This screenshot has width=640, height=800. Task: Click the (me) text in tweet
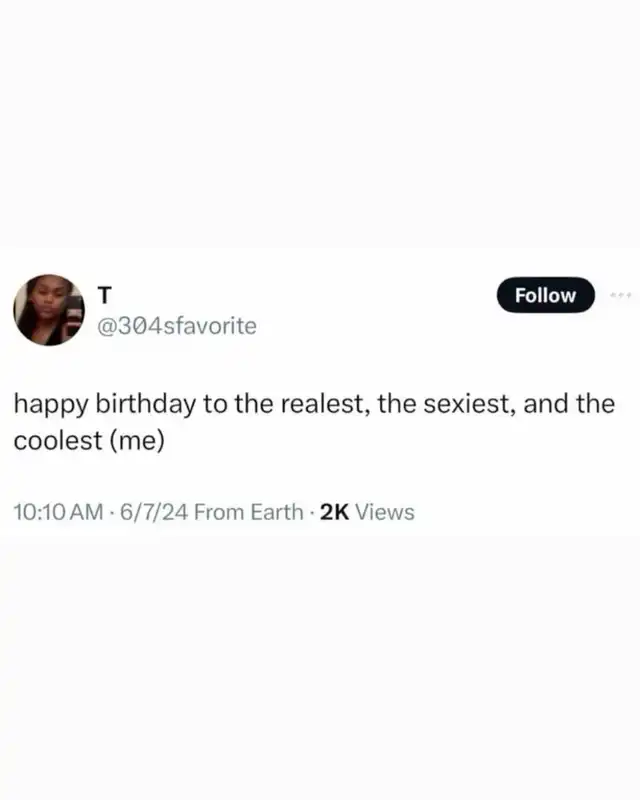pyautogui.click(x=137, y=441)
